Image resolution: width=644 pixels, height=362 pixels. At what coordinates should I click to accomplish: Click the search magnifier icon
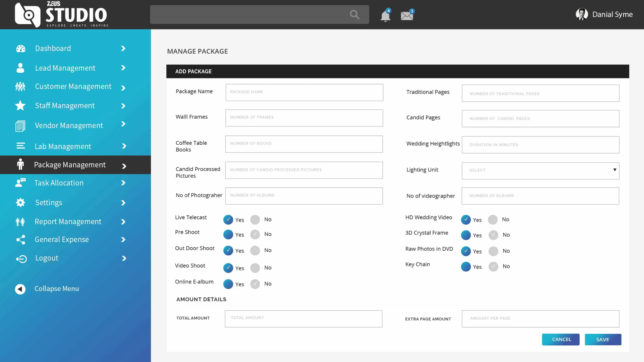pos(354,15)
